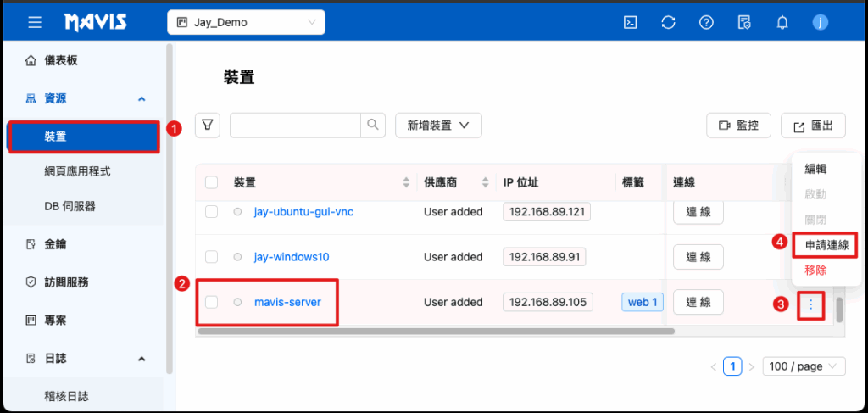Image resolution: width=868 pixels, height=413 pixels.
Task: Open the terminal console icon
Action: [x=630, y=23]
